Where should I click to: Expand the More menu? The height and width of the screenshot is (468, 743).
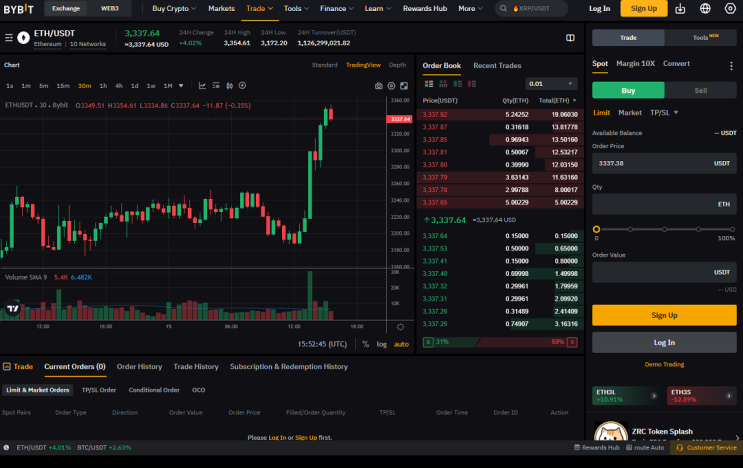point(471,9)
